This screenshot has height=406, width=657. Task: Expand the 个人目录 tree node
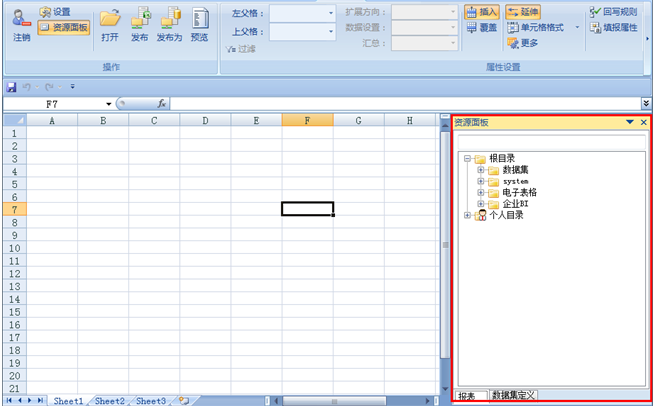point(468,215)
